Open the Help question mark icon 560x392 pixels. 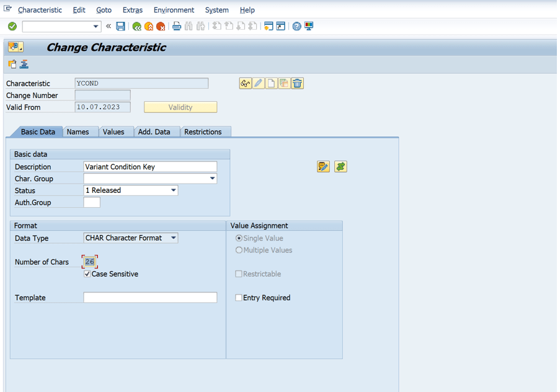tap(296, 26)
